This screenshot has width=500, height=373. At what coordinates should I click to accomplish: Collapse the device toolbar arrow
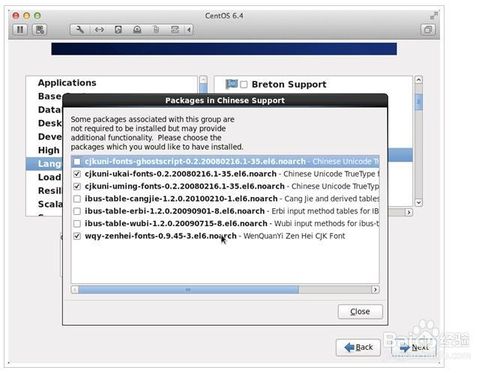189,30
